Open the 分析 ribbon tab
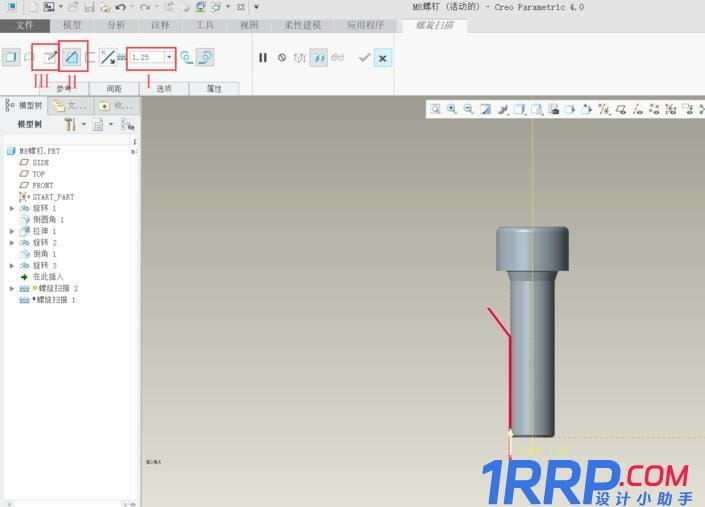The image size is (705, 507). (116, 25)
